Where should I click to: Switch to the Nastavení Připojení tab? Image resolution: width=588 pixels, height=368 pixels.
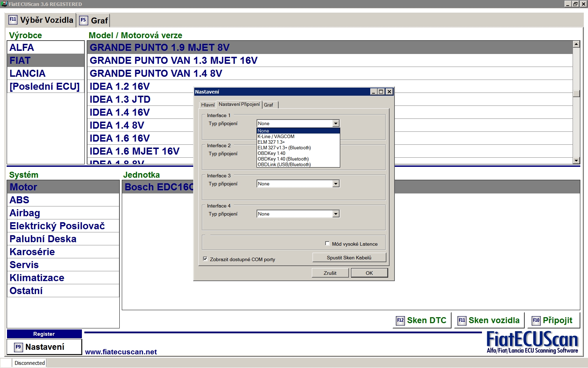[x=239, y=104]
